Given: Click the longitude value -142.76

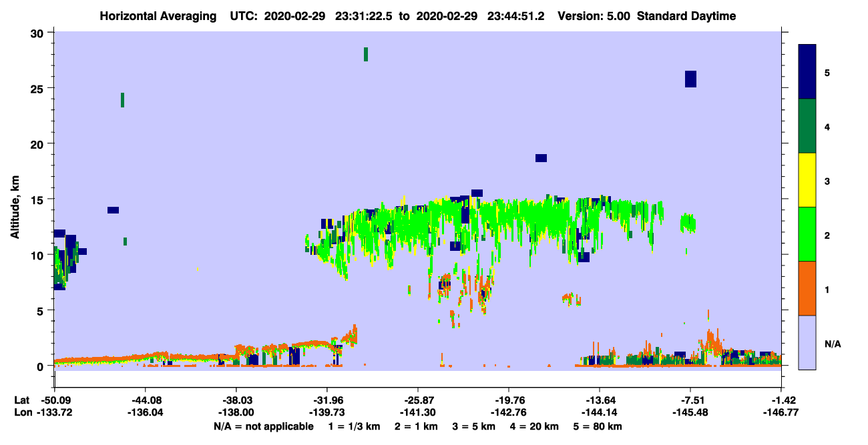Looking at the screenshot, I should point(509,412).
